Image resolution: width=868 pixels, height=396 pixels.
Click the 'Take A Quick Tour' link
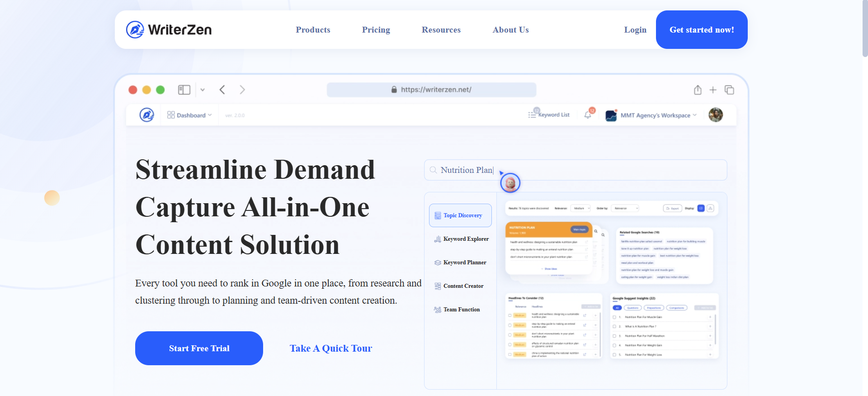click(x=331, y=348)
